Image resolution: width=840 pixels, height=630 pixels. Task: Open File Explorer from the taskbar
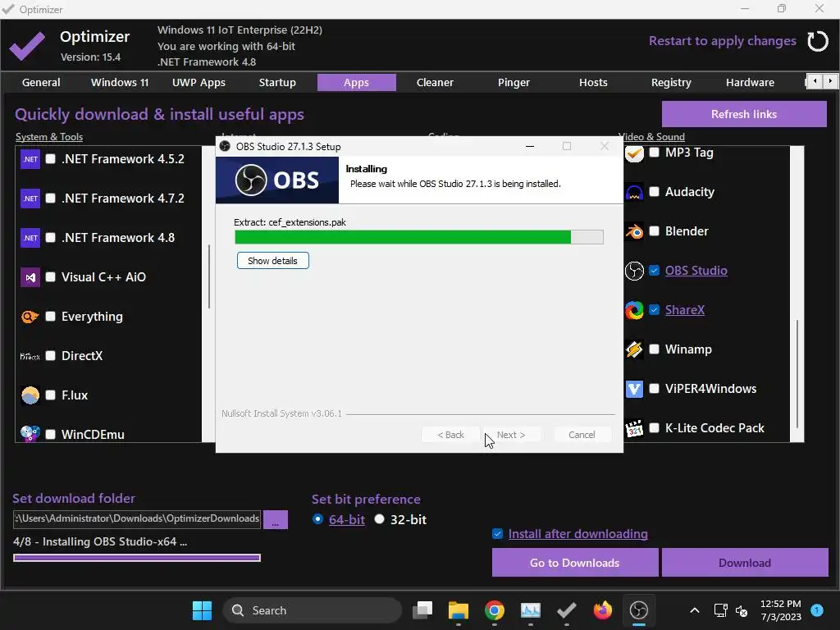coord(458,610)
